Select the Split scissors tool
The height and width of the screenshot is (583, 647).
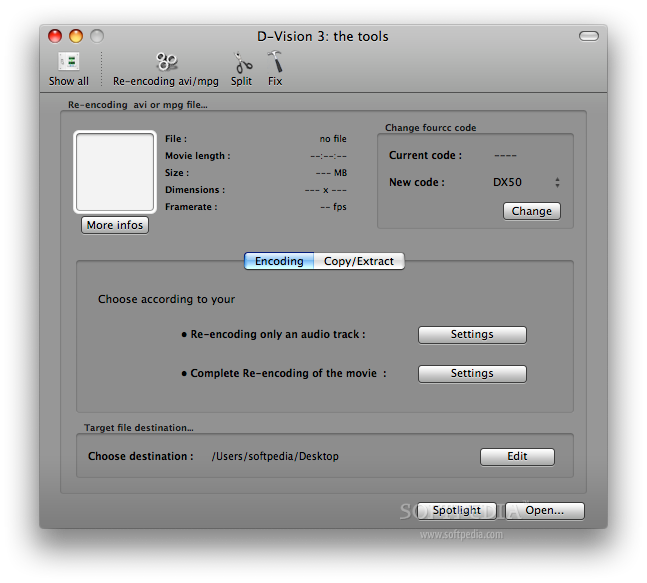(x=241, y=69)
